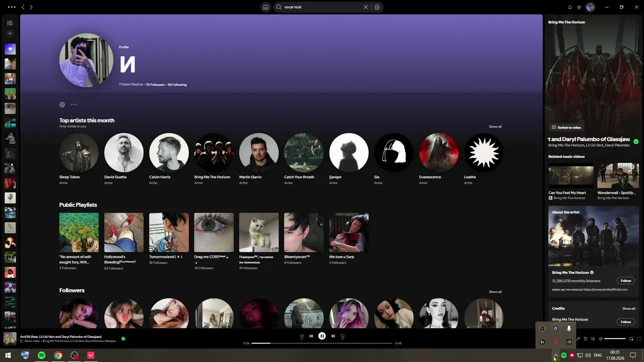This screenshot has height=362, width=644.
Task: Toggle liked checkmark for AmEN! in player bar
Action: pos(123,338)
